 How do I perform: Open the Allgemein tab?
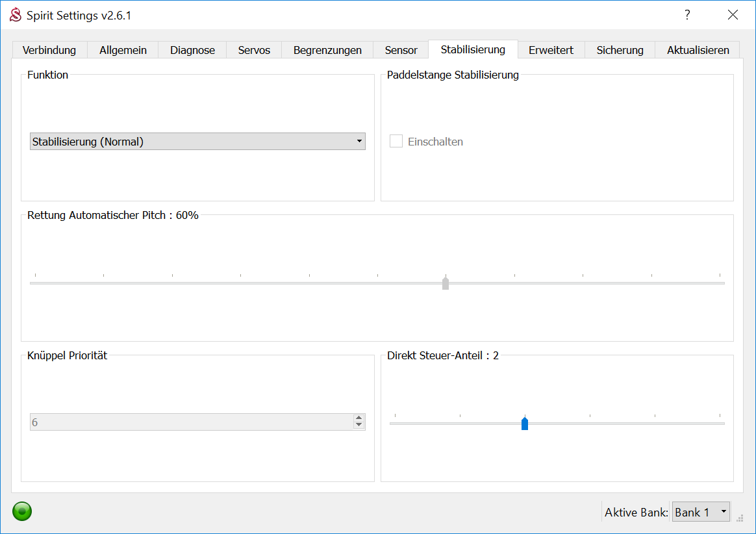pyautogui.click(x=123, y=50)
